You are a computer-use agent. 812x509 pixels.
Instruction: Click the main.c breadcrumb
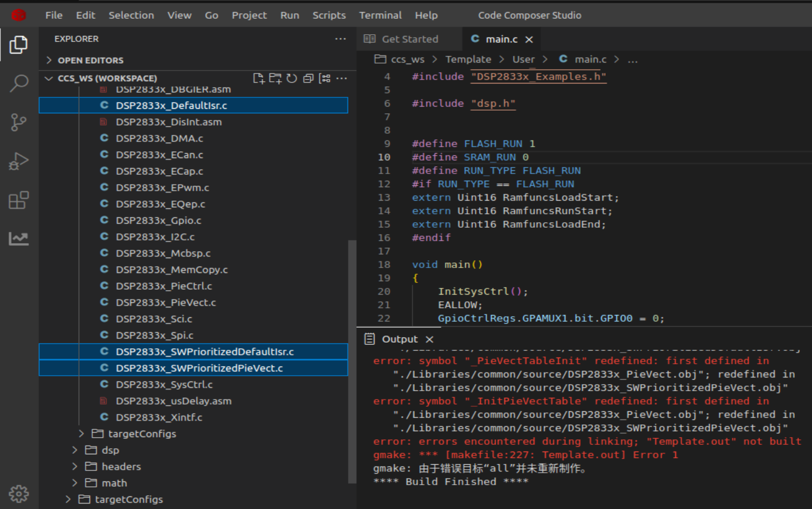pyautogui.click(x=590, y=60)
